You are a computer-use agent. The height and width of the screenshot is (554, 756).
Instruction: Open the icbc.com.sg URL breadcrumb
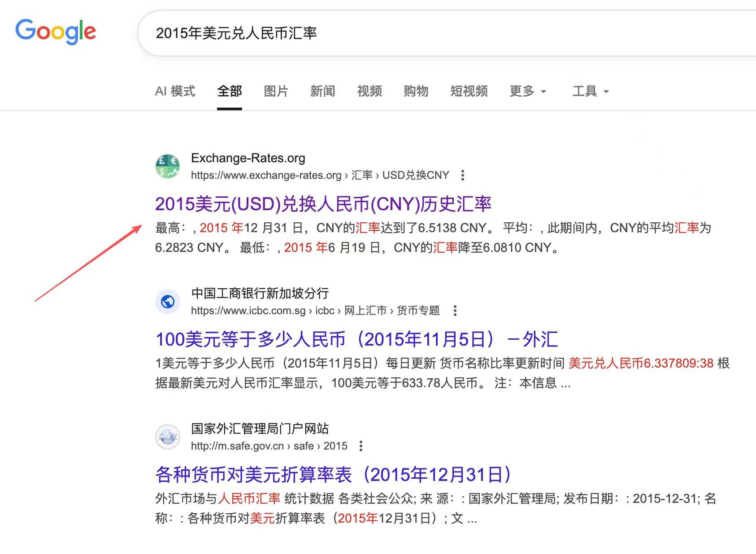315,311
